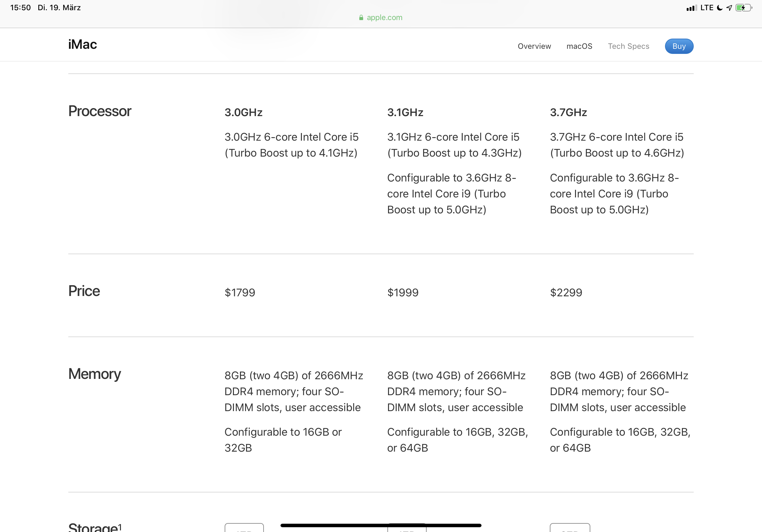
Task: Click the 3.0GHz 6-core Intel Core i5 description
Action: click(291, 145)
